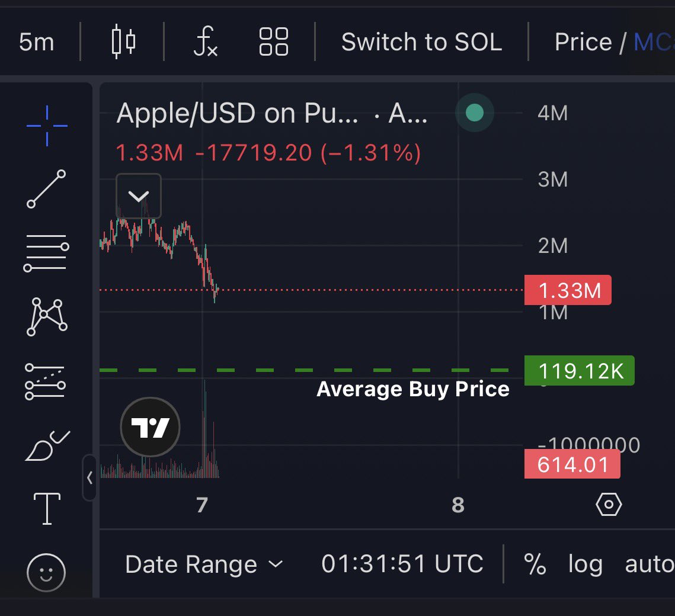Click the 1.33M current price label
675x616 pixels.
pyautogui.click(x=568, y=290)
